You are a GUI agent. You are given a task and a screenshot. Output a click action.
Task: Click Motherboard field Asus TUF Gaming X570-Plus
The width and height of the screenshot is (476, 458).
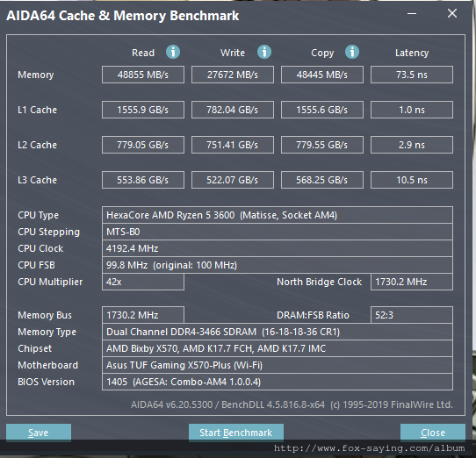coord(278,365)
